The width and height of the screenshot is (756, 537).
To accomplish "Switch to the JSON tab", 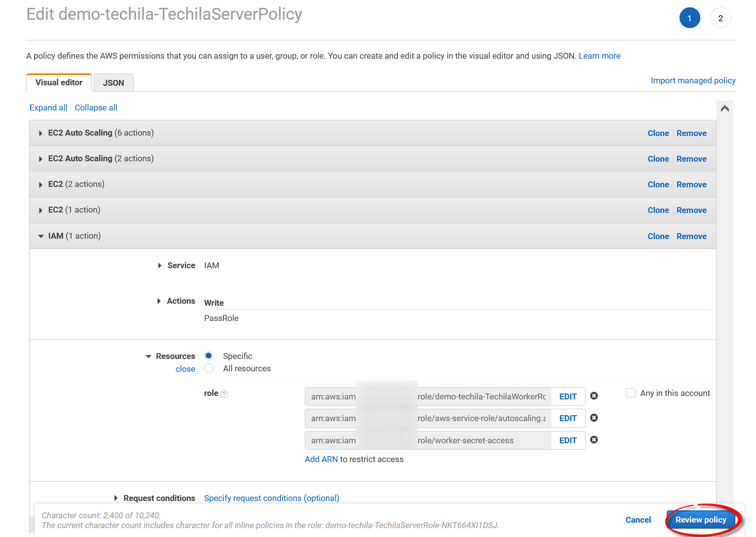I will (x=113, y=83).
